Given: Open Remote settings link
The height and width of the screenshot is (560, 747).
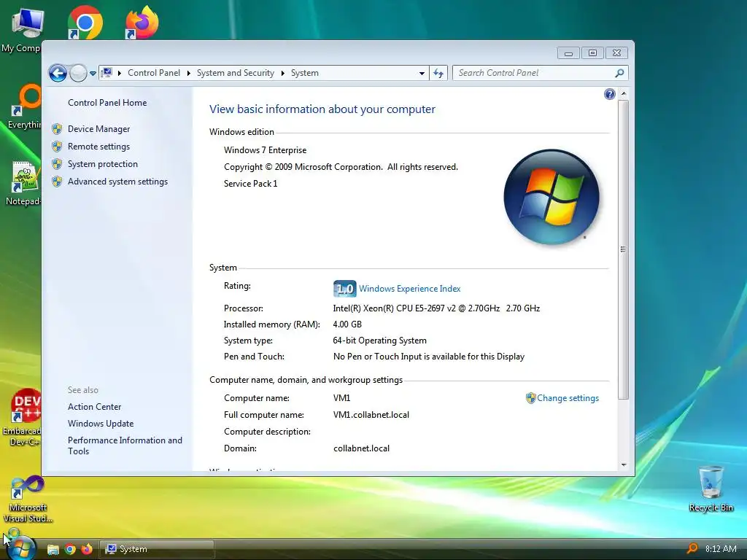Looking at the screenshot, I should click(98, 147).
